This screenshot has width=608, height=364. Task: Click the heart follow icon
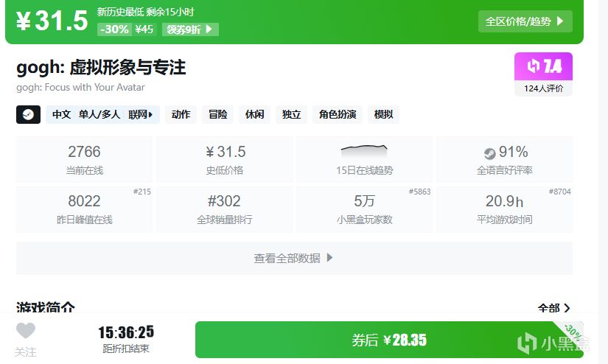pyautogui.click(x=26, y=331)
